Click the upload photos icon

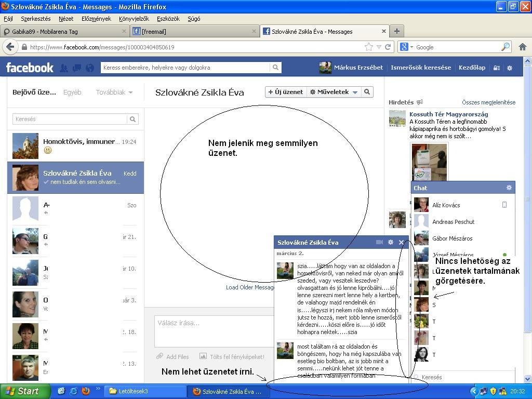pos(203,356)
